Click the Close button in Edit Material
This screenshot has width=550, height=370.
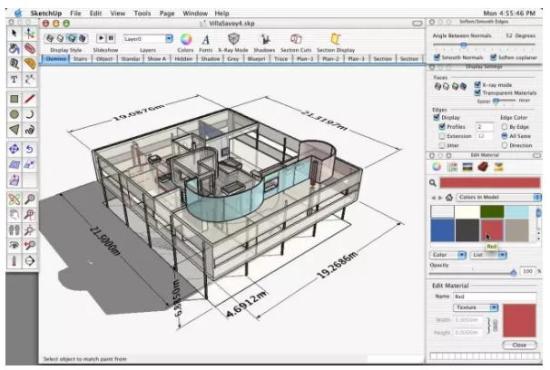point(519,345)
